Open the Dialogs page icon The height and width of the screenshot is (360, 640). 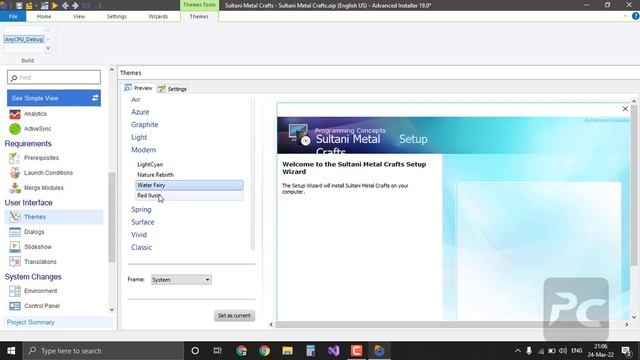[15, 232]
